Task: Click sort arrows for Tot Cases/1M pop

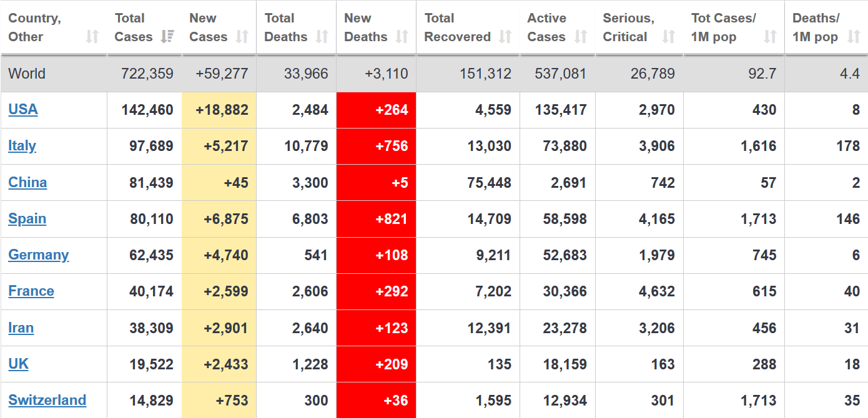Action: click(x=770, y=37)
